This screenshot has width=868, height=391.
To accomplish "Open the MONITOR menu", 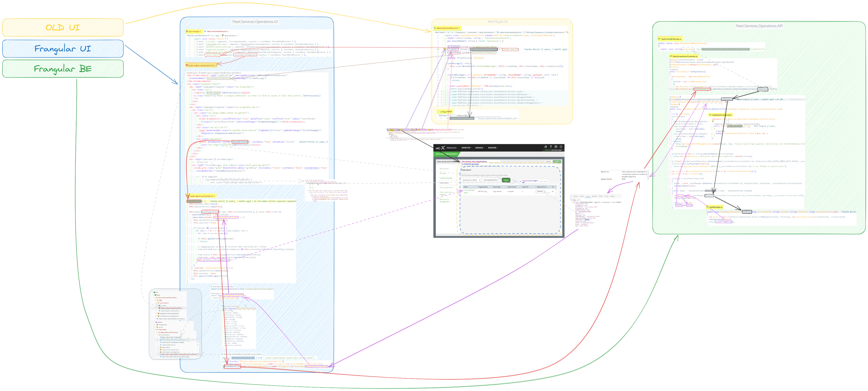I will tap(467, 148).
